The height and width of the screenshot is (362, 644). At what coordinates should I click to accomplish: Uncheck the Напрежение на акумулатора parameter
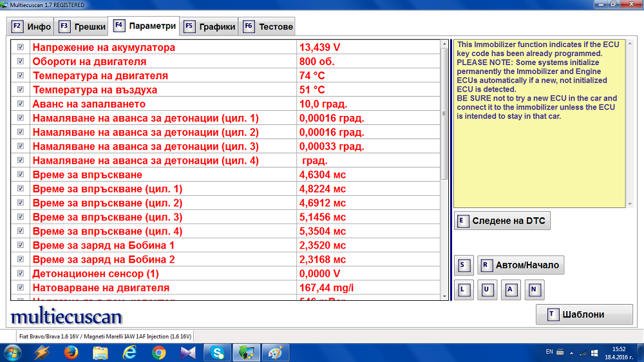21,47
